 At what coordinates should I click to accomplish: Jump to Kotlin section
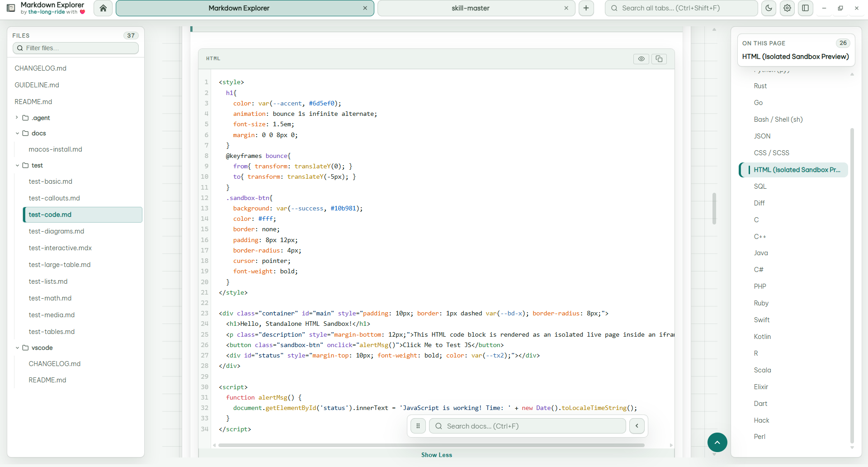click(x=762, y=337)
